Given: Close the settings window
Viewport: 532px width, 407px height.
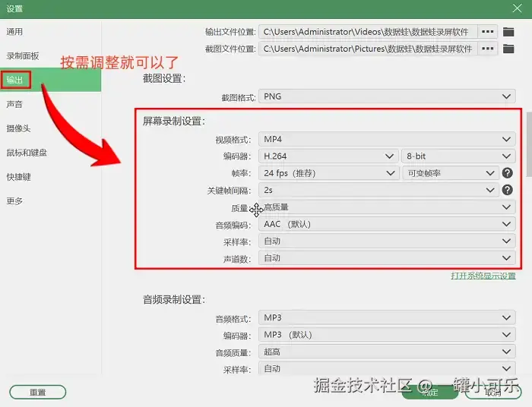Looking at the screenshot, I should (x=517, y=8).
